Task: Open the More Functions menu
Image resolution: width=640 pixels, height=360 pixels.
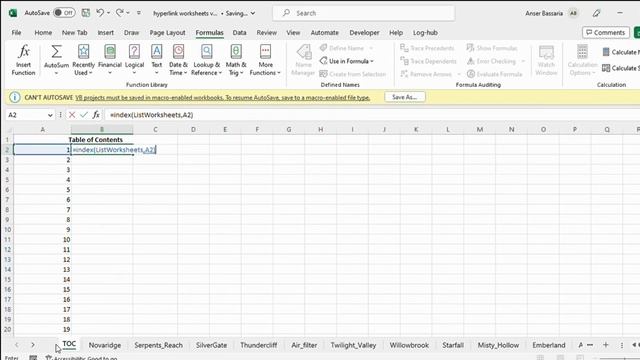Action: point(265,60)
